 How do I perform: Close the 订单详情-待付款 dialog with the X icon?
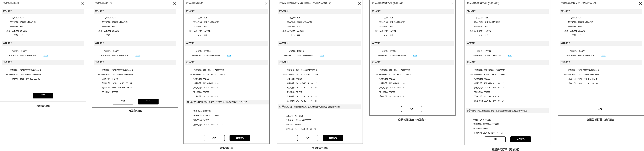(x=83, y=4)
